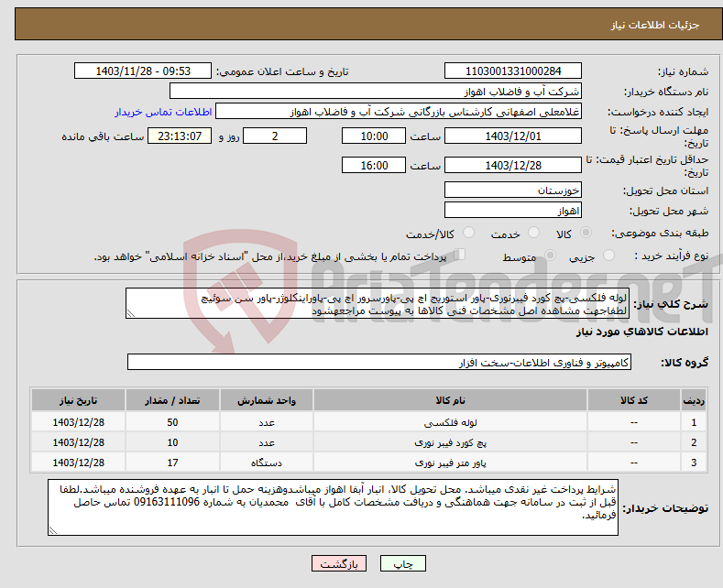Image resolution: width=723 pixels, height=588 pixels.
Task: Click unit عدد in لوله فلکسی row
Action: click(267, 422)
